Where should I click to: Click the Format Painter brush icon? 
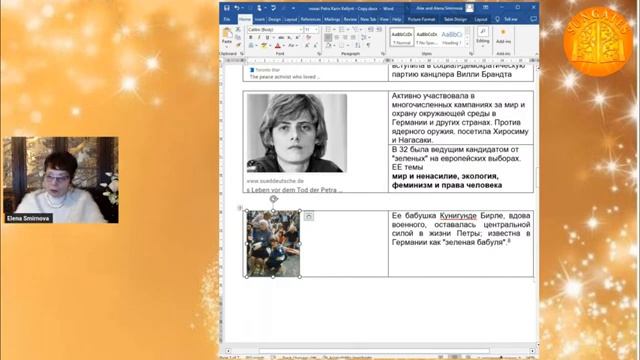pyautogui.click(x=238, y=45)
